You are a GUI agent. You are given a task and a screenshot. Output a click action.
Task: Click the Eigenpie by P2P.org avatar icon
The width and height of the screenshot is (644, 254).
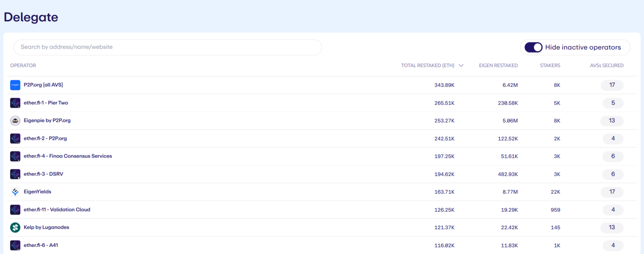(15, 121)
